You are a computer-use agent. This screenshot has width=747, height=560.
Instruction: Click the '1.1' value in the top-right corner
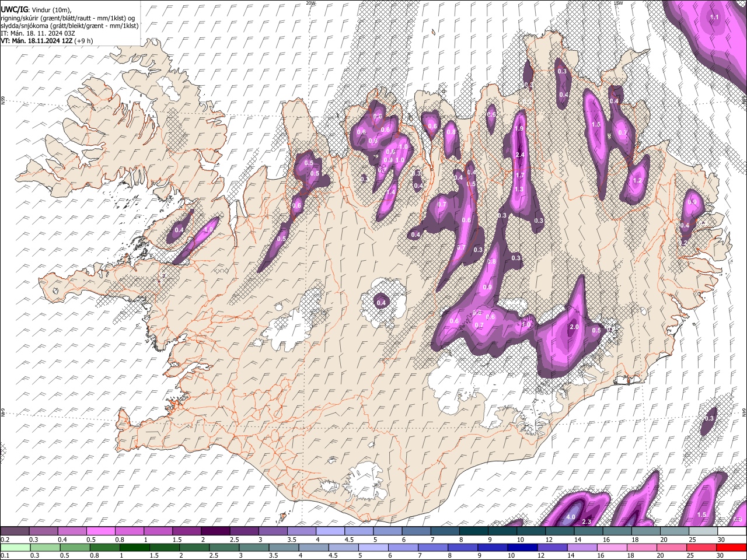click(714, 17)
